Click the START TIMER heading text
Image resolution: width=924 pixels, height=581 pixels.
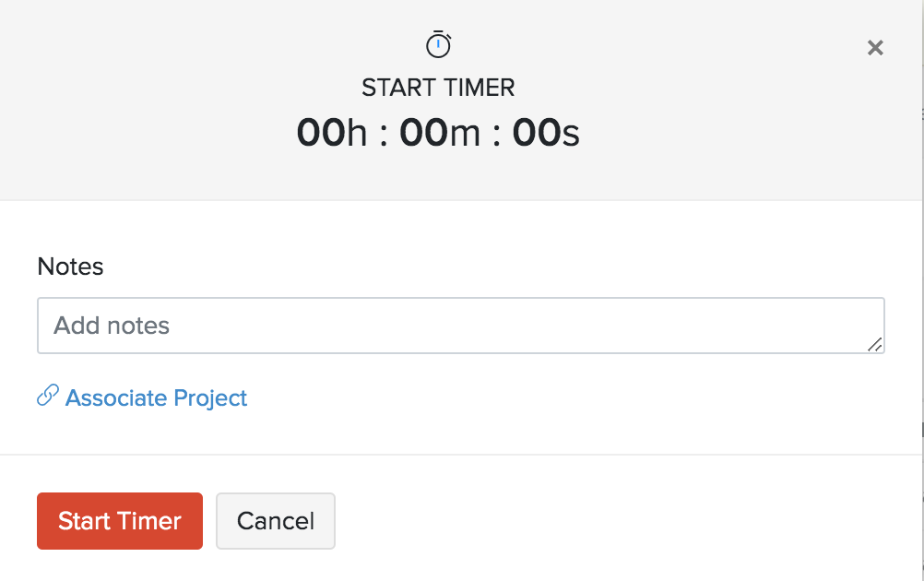coord(438,89)
